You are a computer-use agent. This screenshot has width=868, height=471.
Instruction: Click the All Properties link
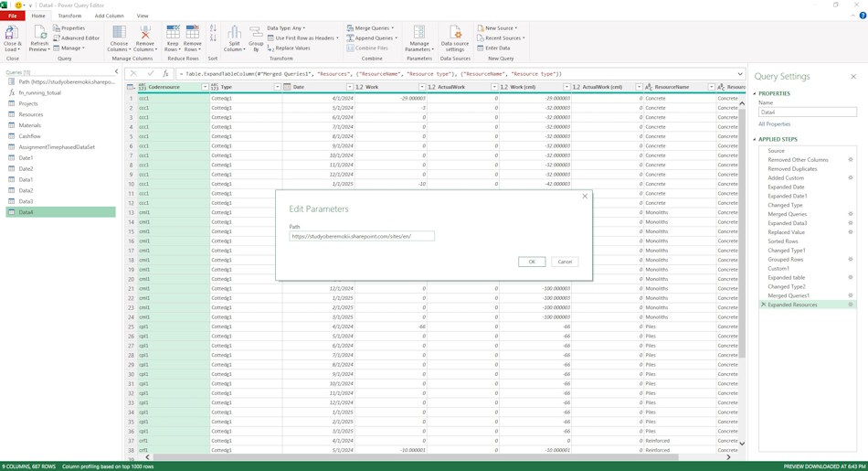[775, 124]
